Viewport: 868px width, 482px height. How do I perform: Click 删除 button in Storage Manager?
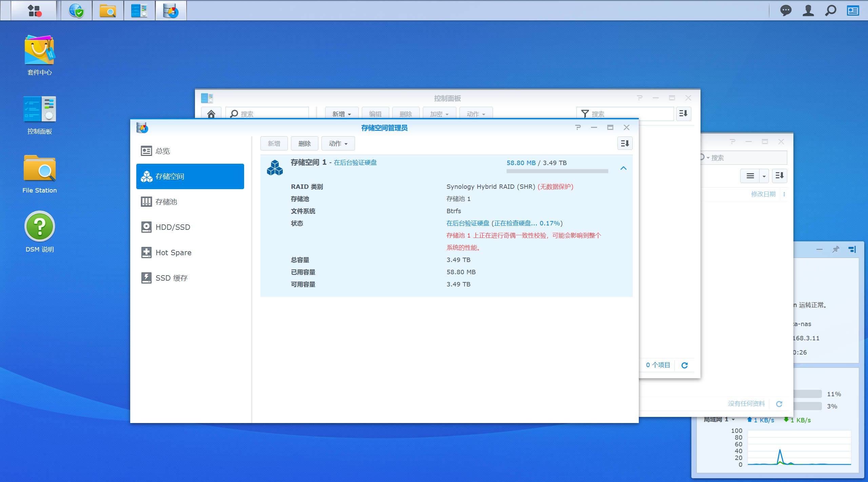click(304, 143)
